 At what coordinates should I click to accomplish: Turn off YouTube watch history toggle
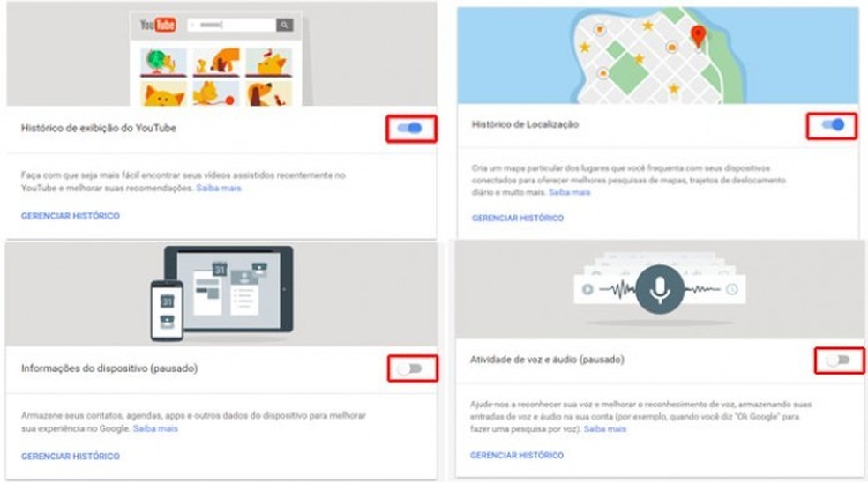410,129
